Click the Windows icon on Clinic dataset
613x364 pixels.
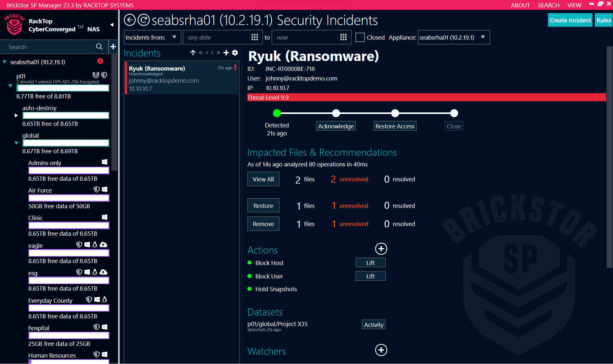pyautogui.click(x=104, y=217)
